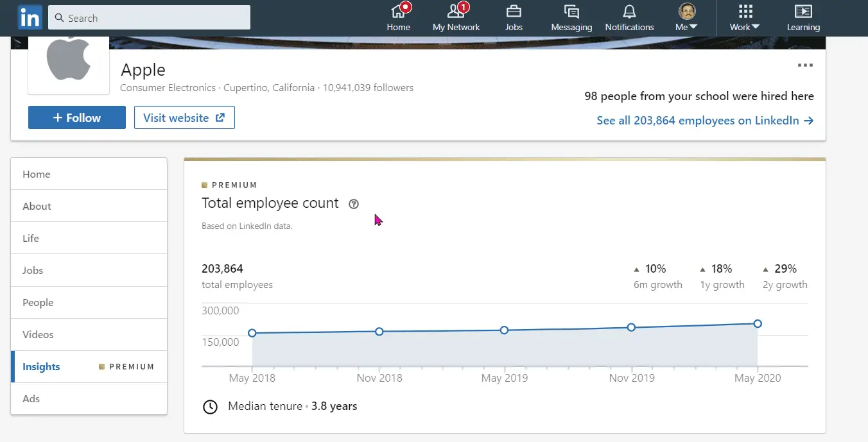Select Insights Premium in the sidebar
The width and height of the screenshot is (868, 442).
click(x=89, y=366)
